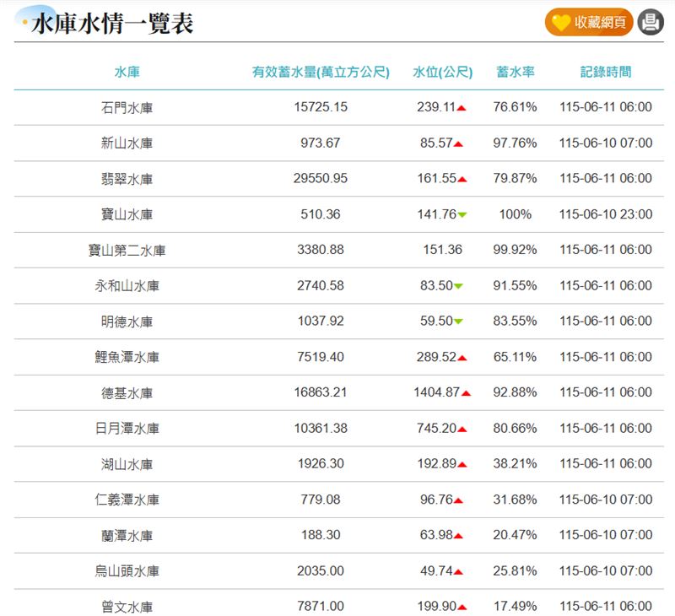Click the 115-06-10 23:00 record time

click(x=606, y=214)
